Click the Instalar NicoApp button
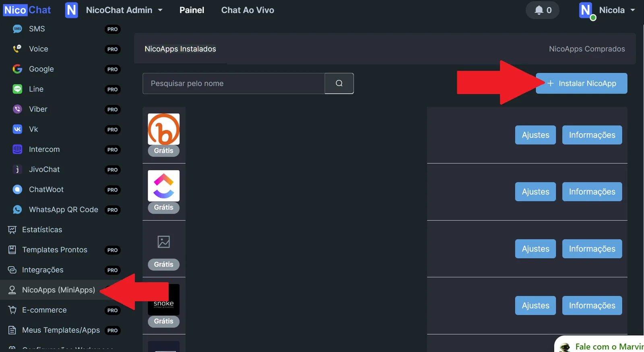Screen dimensions: 644x352 [x=582, y=83]
